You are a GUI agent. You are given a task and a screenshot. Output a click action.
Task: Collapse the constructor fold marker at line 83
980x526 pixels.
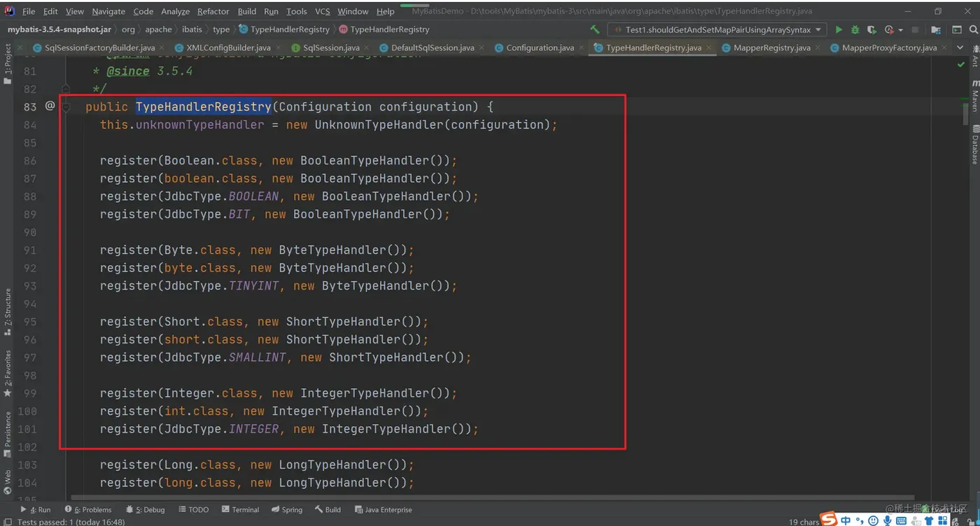66,106
